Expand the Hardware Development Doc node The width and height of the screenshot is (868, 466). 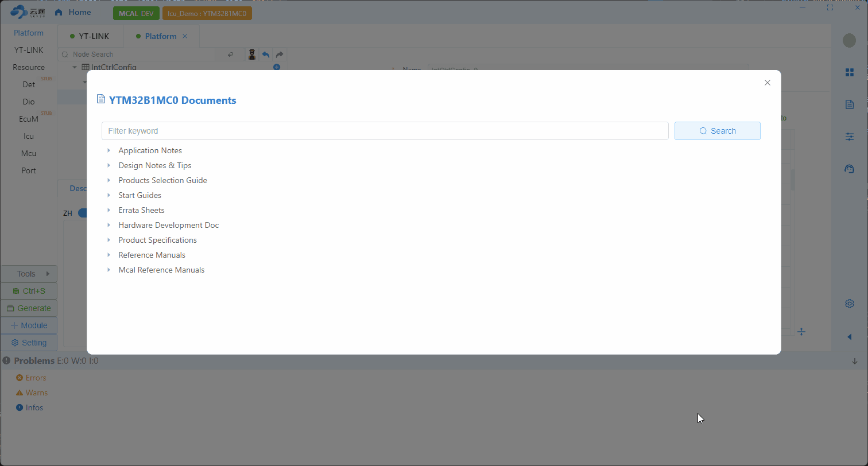pyautogui.click(x=108, y=225)
